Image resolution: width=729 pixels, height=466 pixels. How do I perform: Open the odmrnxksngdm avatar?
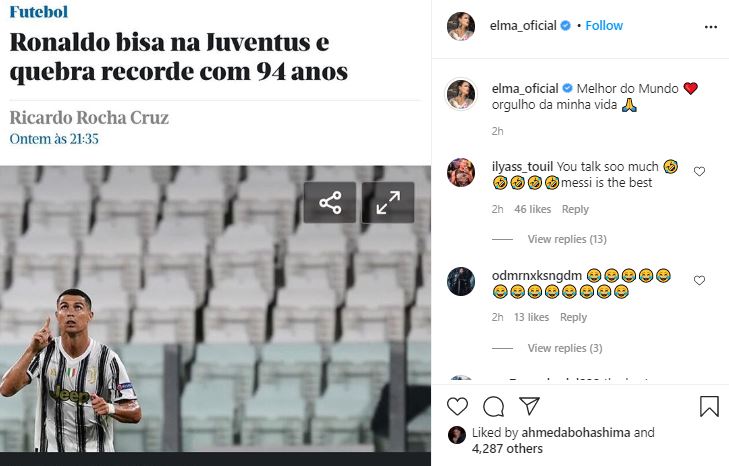point(461,281)
